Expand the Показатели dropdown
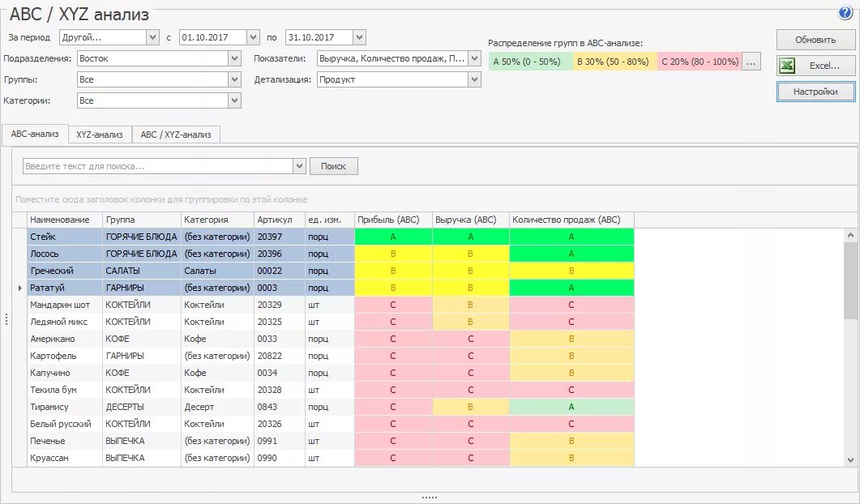 click(474, 58)
